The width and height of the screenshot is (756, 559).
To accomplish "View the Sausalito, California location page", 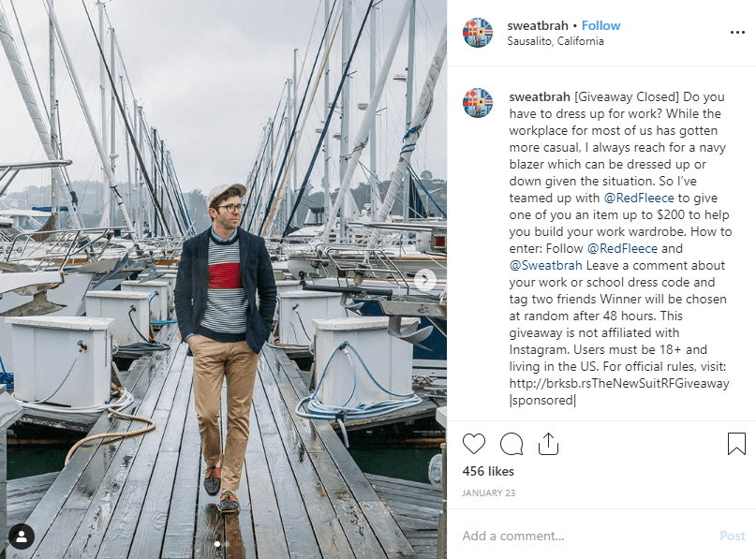I will click(x=556, y=41).
